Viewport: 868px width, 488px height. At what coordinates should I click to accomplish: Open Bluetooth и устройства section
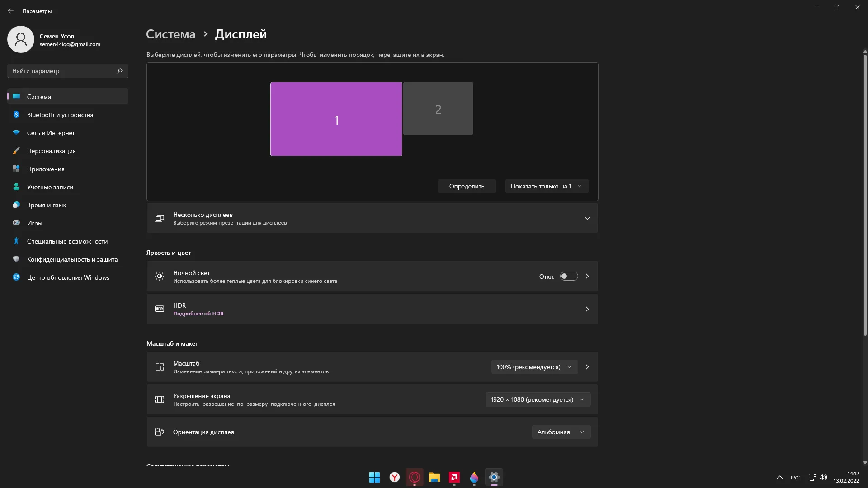68,115
